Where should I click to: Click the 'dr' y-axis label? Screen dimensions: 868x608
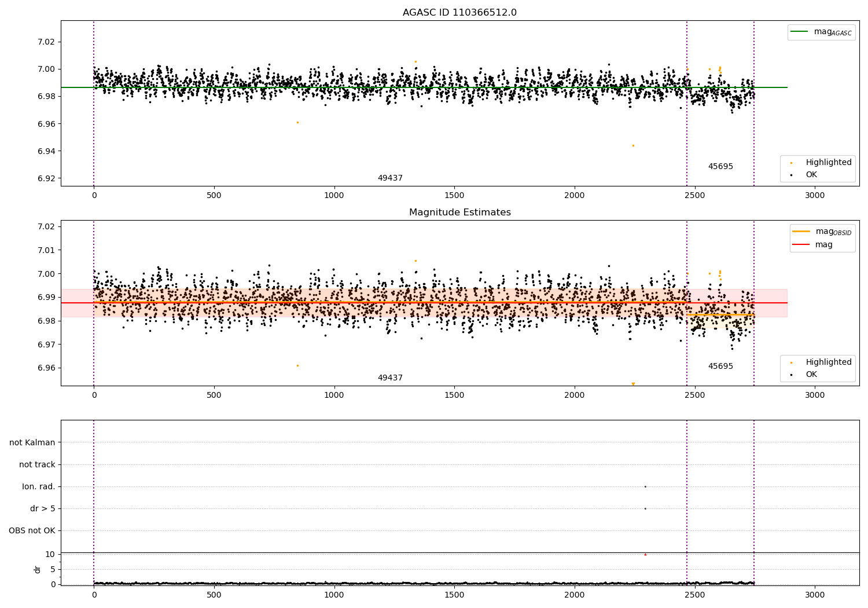[x=38, y=569]
